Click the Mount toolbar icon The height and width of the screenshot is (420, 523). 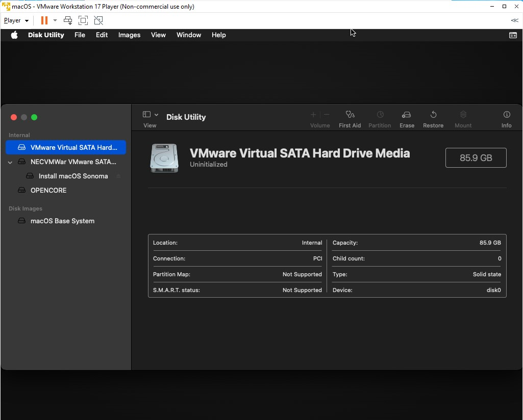463,115
